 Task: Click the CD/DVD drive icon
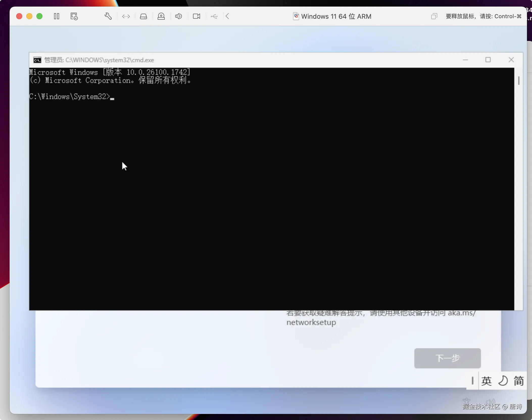pyautogui.click(x=161, y=16)
